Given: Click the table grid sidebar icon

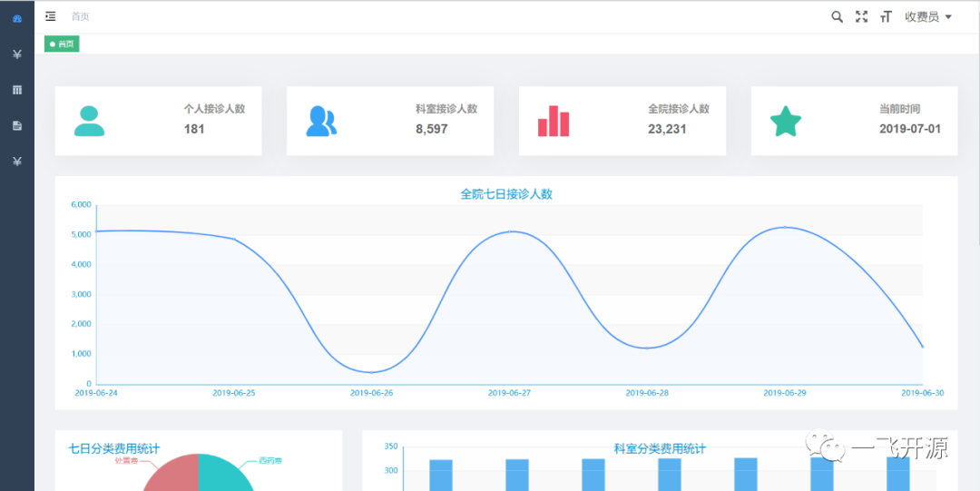Looking at the screenshot, I should pyautogui.click(x=17, y=90).
